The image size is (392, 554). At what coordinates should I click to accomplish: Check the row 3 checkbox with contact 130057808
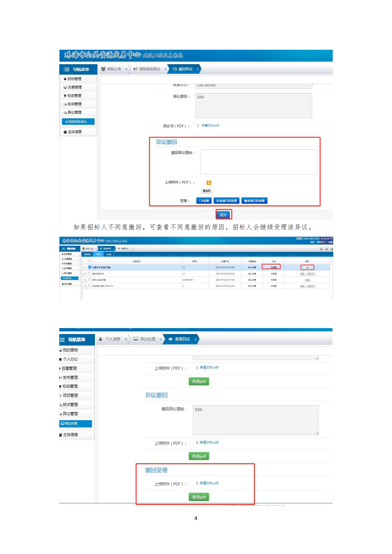point(90,280)
